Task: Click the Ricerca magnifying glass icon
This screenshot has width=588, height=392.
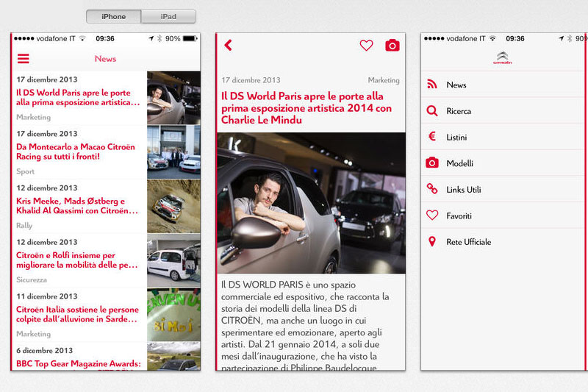Action: pyautogui.click(x=432, y=111)
